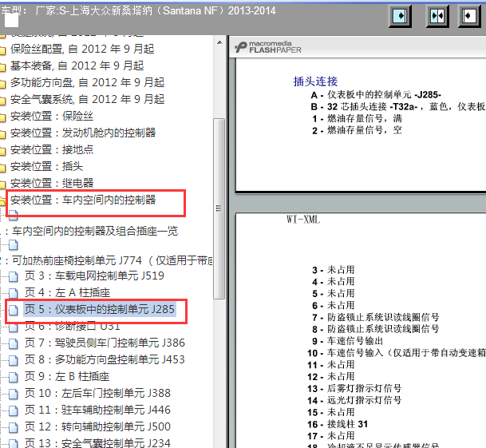Select 安装位置：保险丝 folder
Viewport: 486px width, 448px height.
(x=52, y=116)
